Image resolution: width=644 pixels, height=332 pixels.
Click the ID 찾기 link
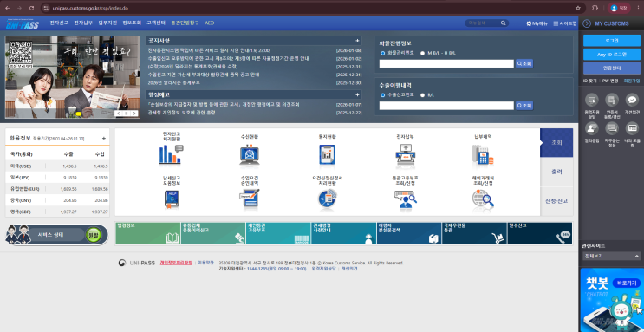(x=591, y=81)
